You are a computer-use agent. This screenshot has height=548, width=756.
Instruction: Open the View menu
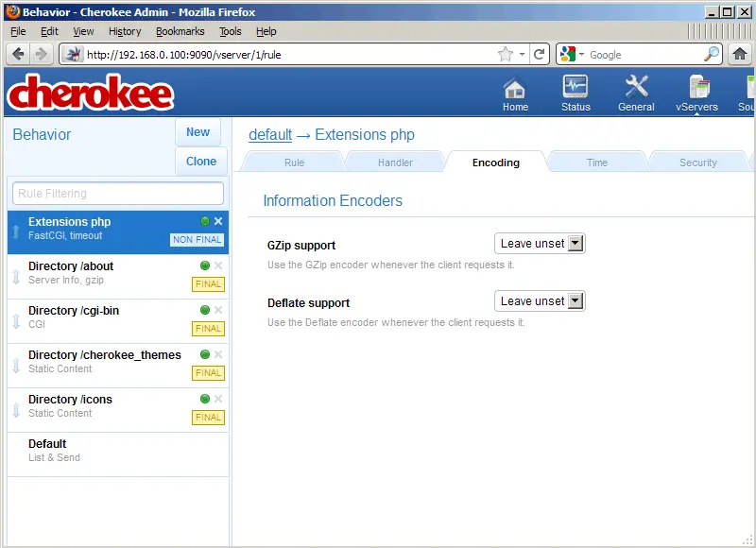click(x=83, y=31)
